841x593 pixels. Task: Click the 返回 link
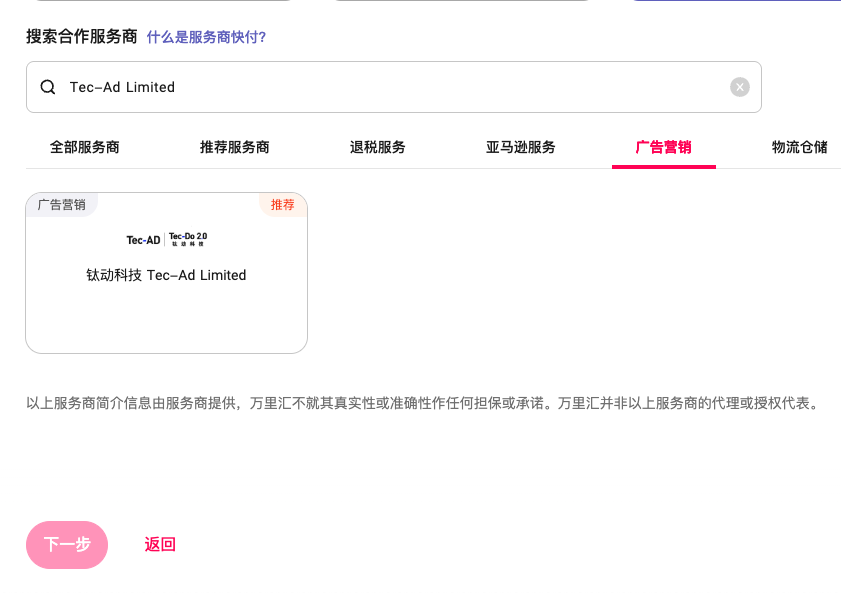(x=160, y=545)
